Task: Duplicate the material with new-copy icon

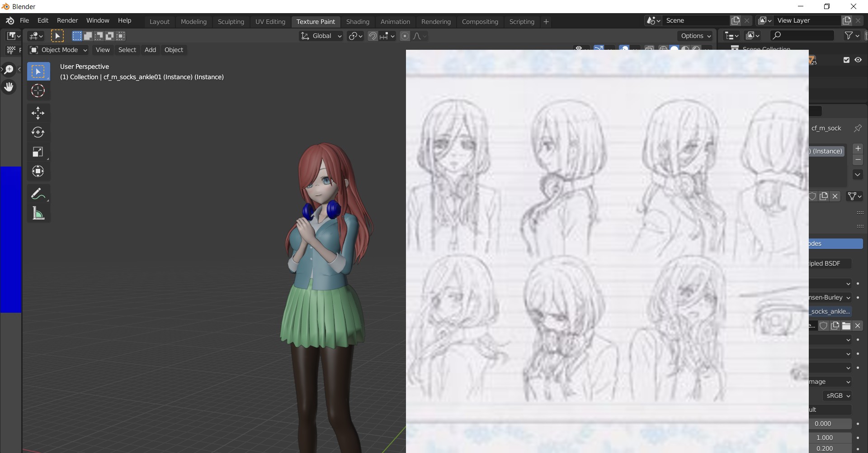Action: click(824, 196)
